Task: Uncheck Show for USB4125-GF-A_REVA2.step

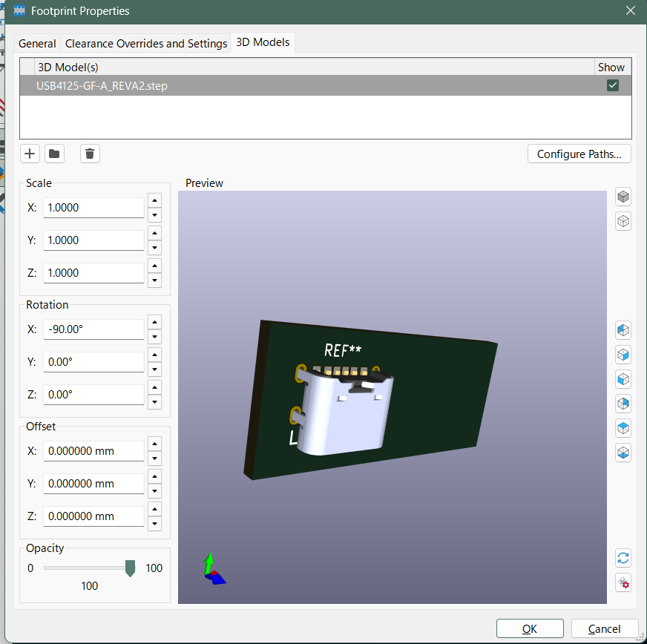Action: [x=612, y=85]
